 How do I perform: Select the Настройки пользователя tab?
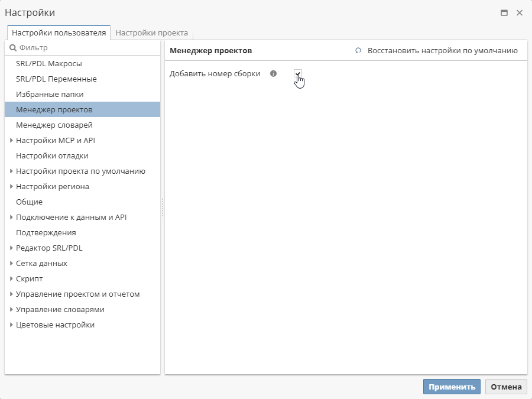pos(59,33)
